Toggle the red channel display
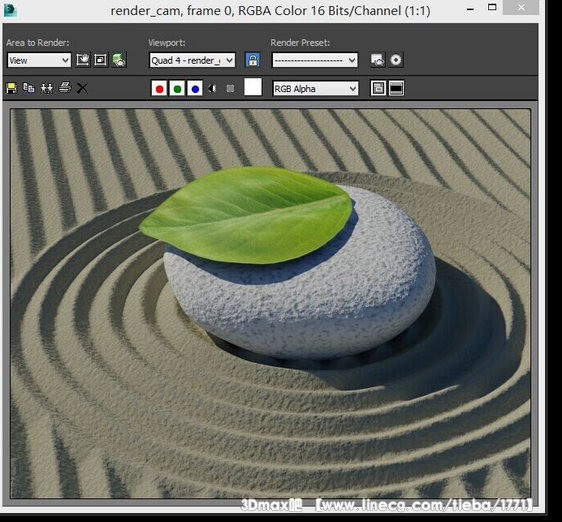The width and height of the screenshot is (562, 522). tap(159, 89)
